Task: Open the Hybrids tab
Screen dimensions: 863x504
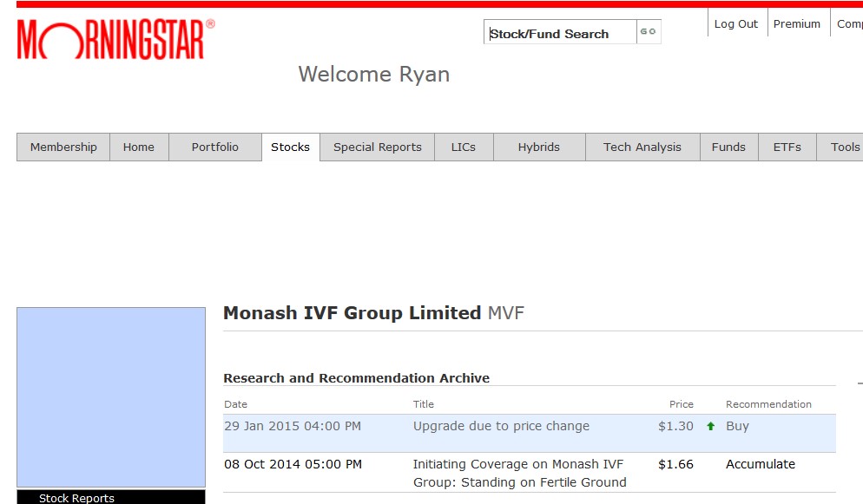Action: 539,147
